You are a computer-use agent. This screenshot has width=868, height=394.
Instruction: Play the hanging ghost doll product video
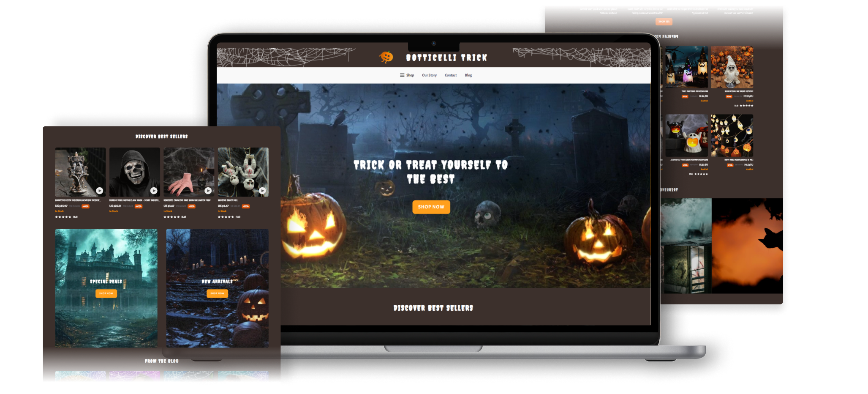pyautogui.click(x=262, y=191)
